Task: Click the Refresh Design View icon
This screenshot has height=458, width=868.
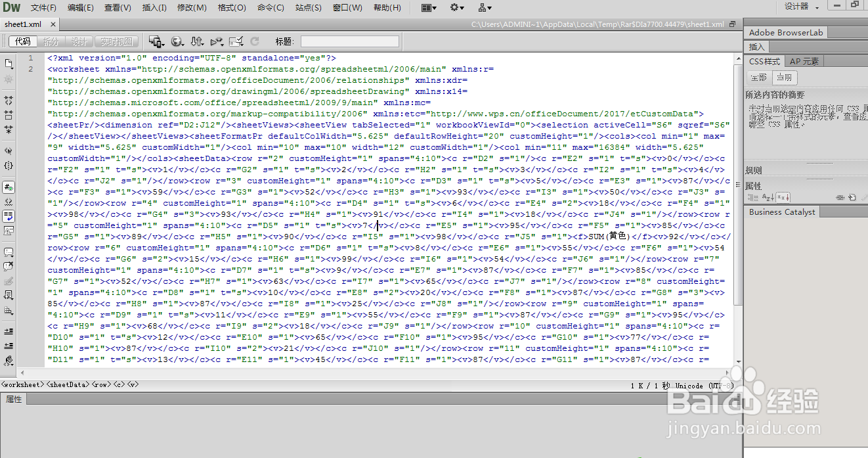Action: 255,41
